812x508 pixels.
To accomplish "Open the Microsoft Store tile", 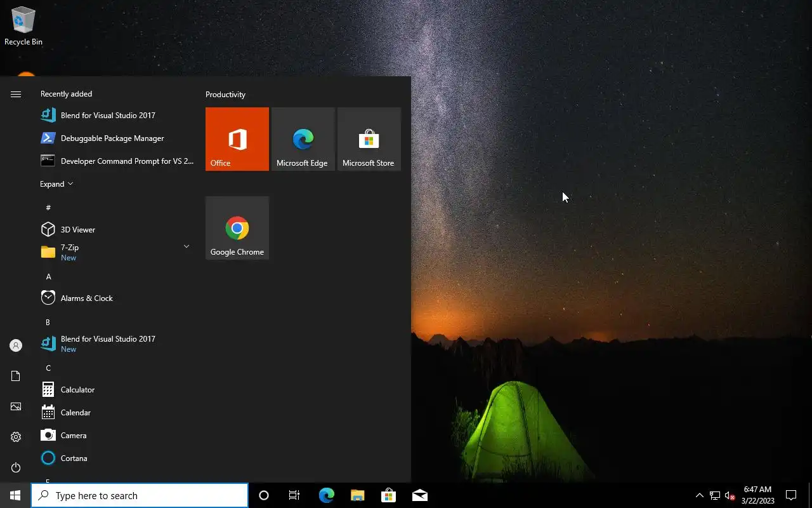I will pos(369,139).
